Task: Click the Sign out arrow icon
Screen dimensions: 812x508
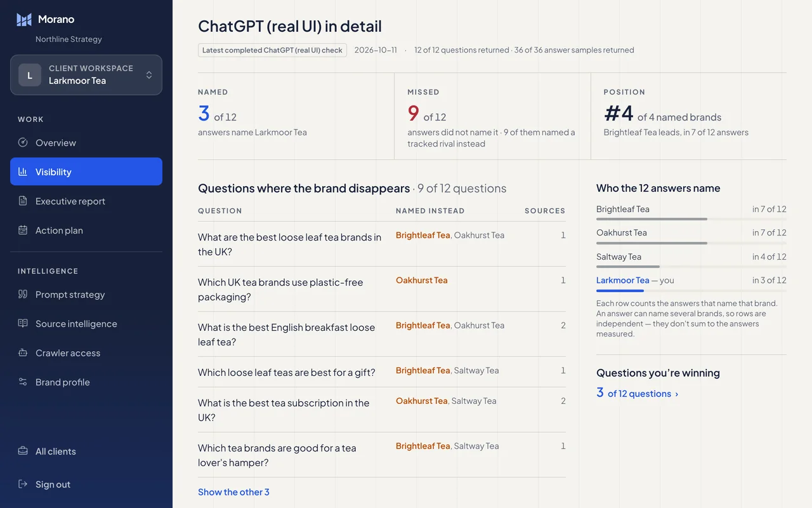Action: pos(23,484)
